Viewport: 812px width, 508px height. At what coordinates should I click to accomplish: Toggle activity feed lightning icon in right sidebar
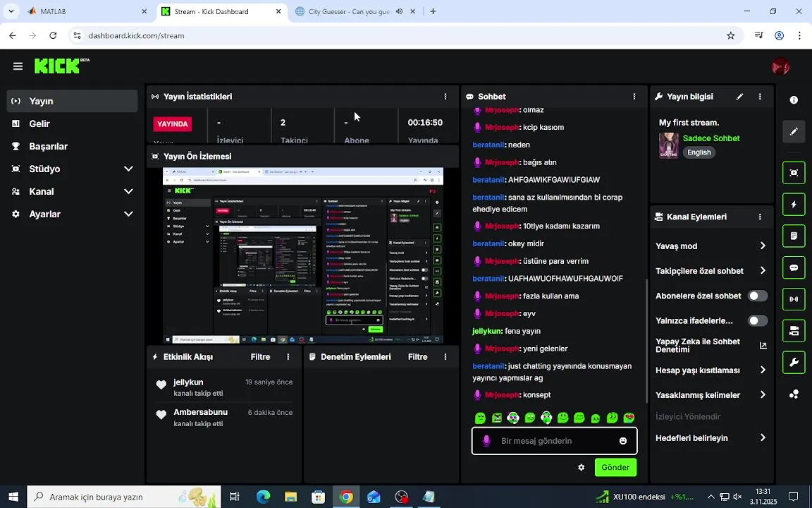tap(794, 204)
